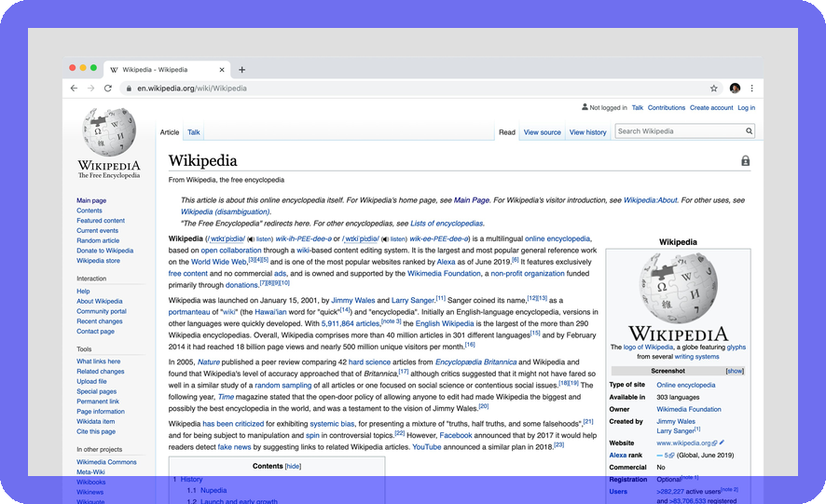Click the padlock icon in the address bar
The width and height of the screenshot is (826, 504).
point(129,89)
